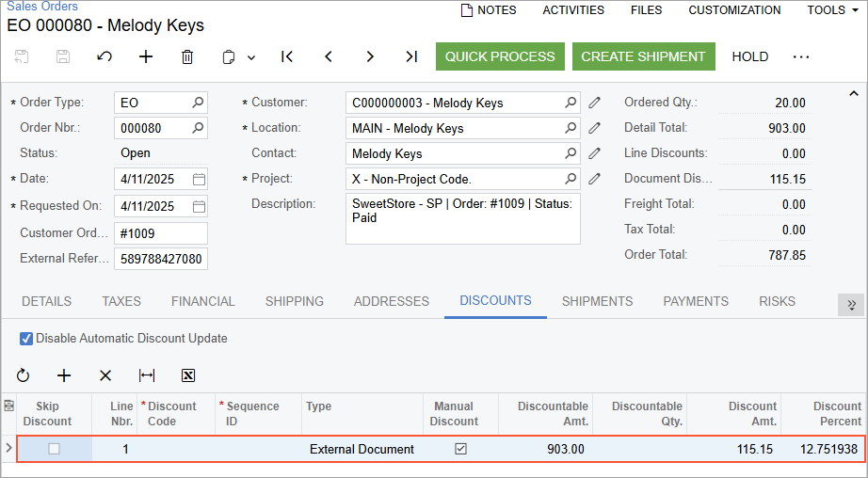
Task: Check Skip Discount for line 1
Action: 55,449
